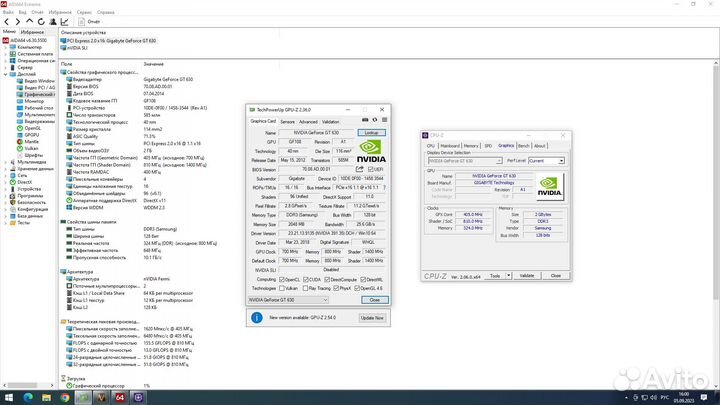Toggle CUDA checkbox in GPU-Z
720x405 pixels.
point(306,279)
